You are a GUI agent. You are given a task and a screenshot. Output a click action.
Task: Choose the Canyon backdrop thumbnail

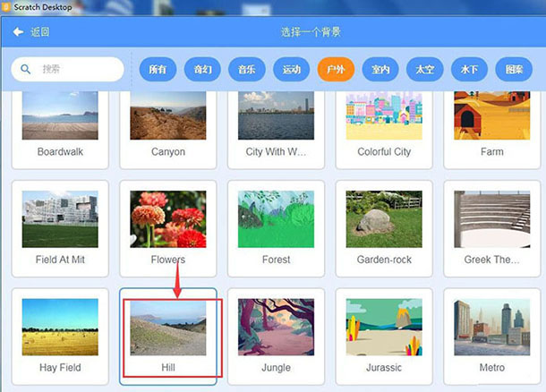(168, 115)
